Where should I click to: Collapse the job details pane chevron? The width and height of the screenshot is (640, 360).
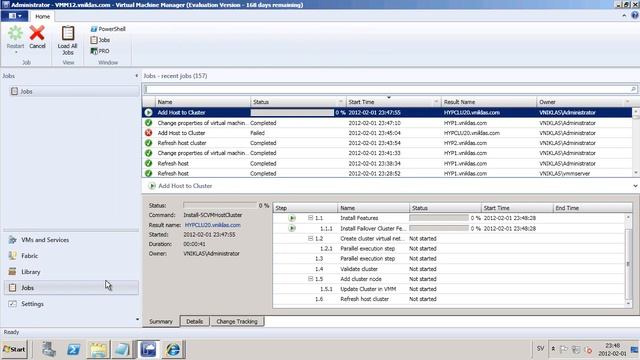coord(635,186)
